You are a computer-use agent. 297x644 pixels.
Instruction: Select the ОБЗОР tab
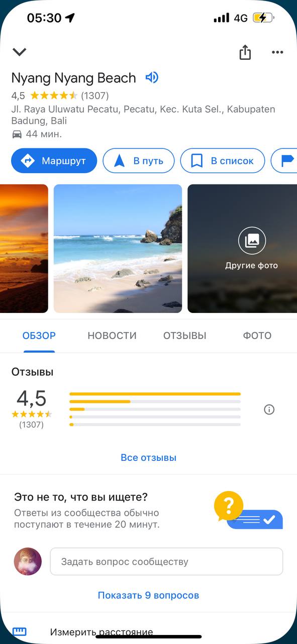(x=39, y=336)
